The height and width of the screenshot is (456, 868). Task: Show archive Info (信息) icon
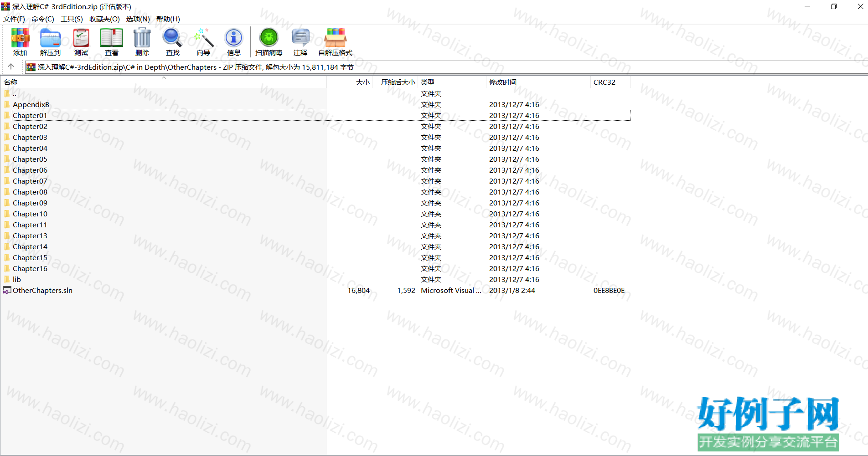pos(234,38)
